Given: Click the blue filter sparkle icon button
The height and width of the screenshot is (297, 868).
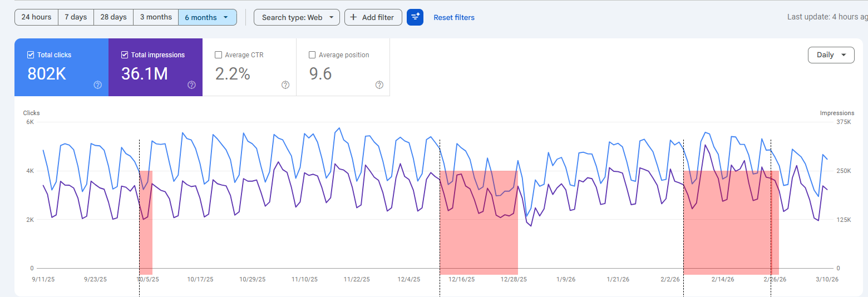Looking at the screenshot, I should tap(415, 17).
